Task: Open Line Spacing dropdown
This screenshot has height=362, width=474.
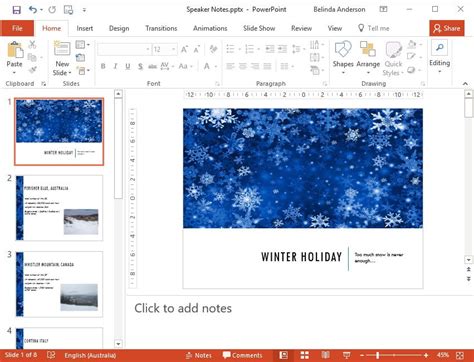Action: tap(298, 49)
